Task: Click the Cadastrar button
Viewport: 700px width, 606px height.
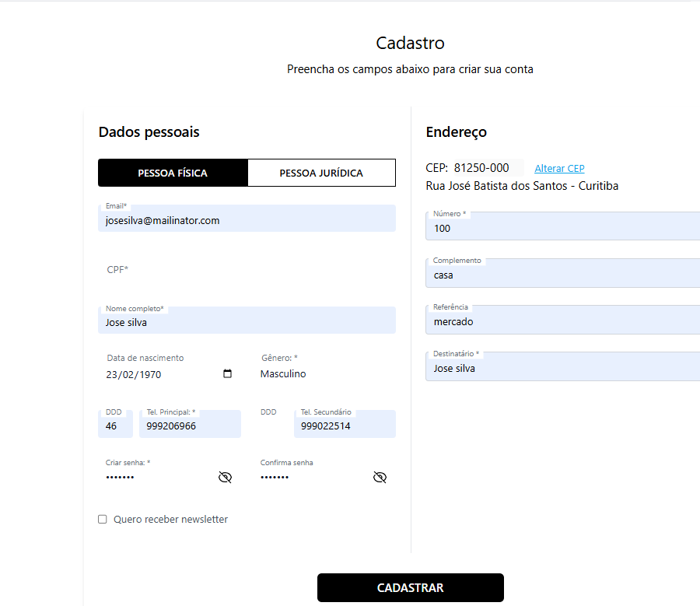Action: (410, 588)
